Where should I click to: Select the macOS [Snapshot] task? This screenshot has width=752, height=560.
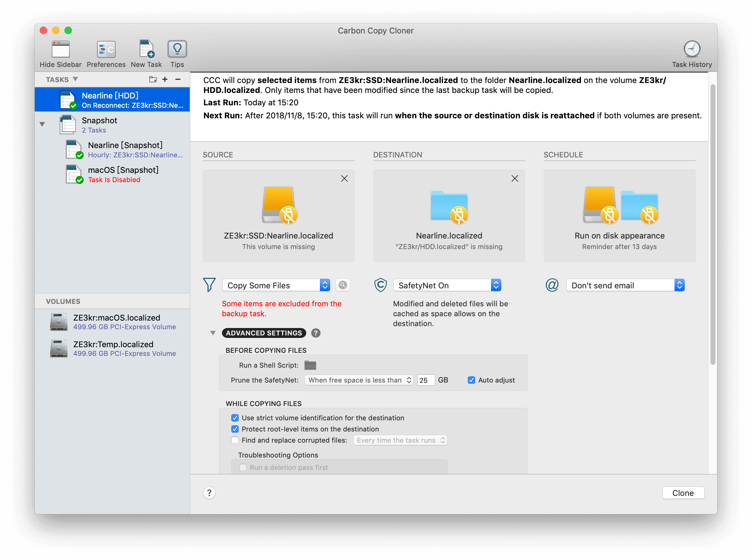click(112, 174)
